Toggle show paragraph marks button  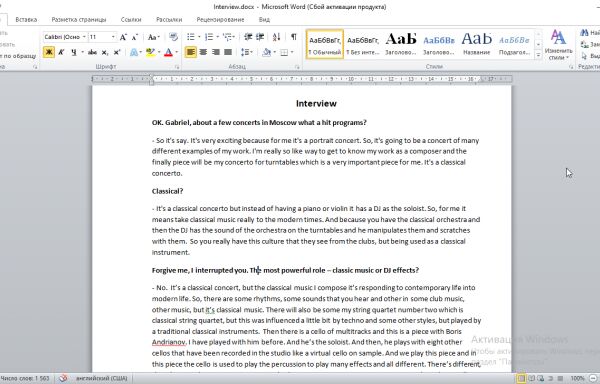click(x=293, y=37)
